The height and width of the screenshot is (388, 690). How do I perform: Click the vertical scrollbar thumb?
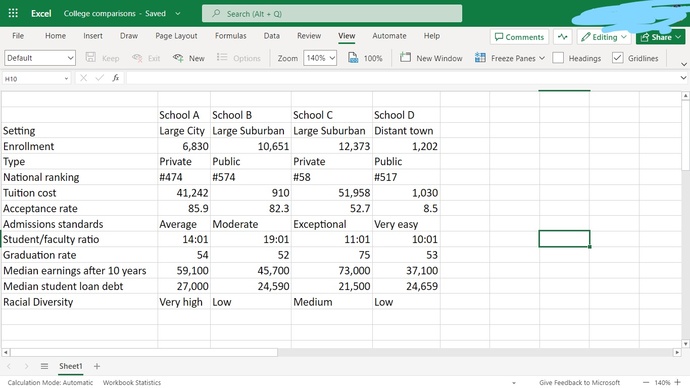[x=685, y=135]
